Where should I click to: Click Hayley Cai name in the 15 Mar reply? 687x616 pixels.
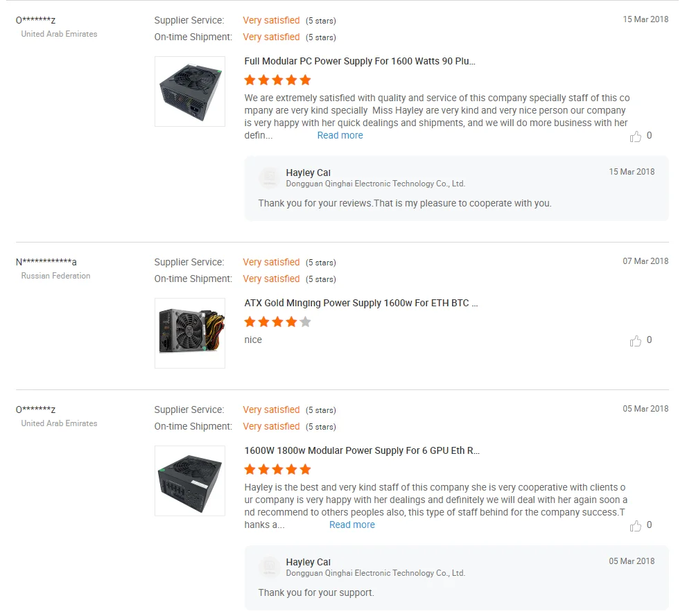click(x=308, y=173)
